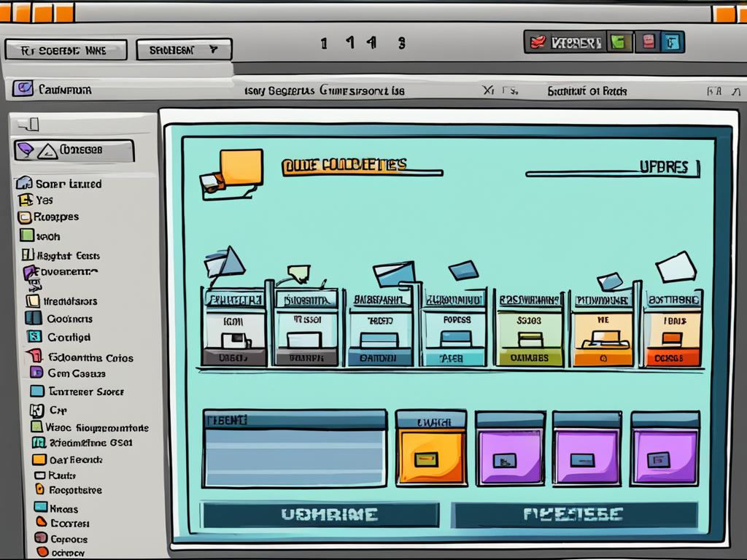Click the small icon at top of sidebar
747x560 pixels.
(x=28, y=125)
